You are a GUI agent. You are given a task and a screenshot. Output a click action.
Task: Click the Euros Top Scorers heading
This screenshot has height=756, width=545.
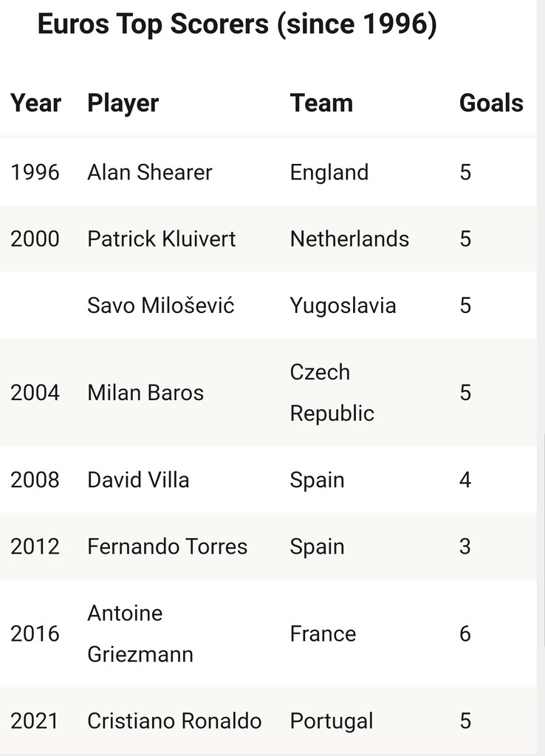(237, 24)
